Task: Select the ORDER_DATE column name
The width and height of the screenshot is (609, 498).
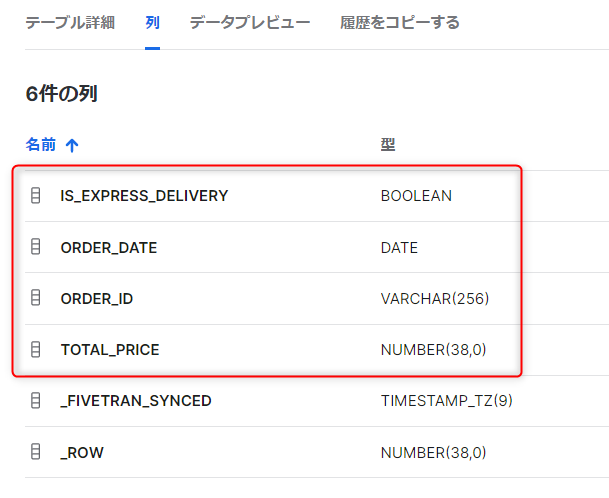Action: click(x=109, y=248)
